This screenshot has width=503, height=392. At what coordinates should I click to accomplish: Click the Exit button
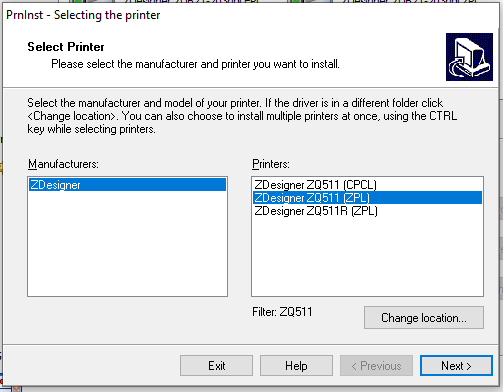tap(216, 366)
